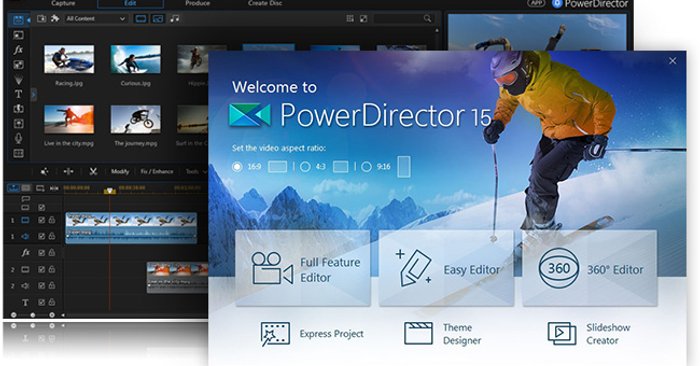Select the 4:3 aspect ratio option
Viewport: 700px width, 366px height.
305,167
